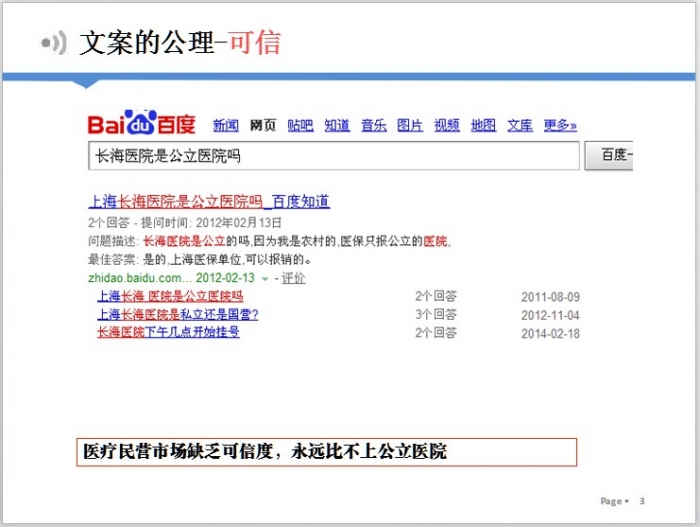
Task: Switch to the 贴吧 tab
Action: click(x=300, y=125)
